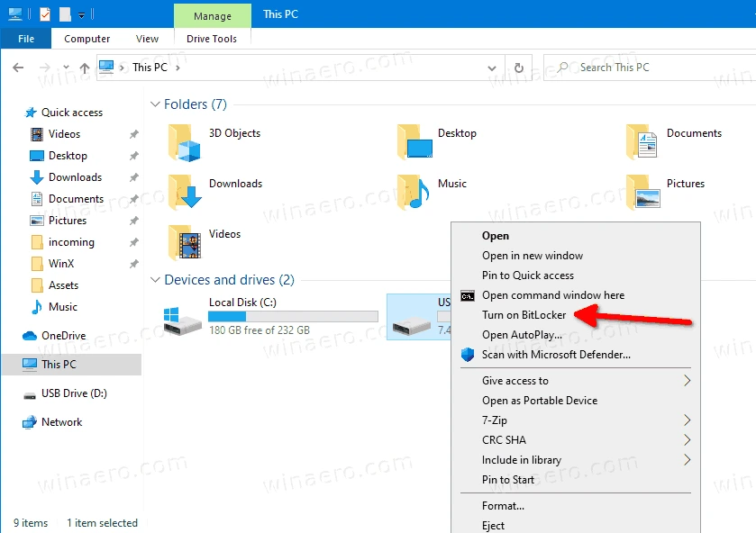Collapse the Folders (7) group
The height and width of the screenshot is (533, 756).
coord(155,104)
